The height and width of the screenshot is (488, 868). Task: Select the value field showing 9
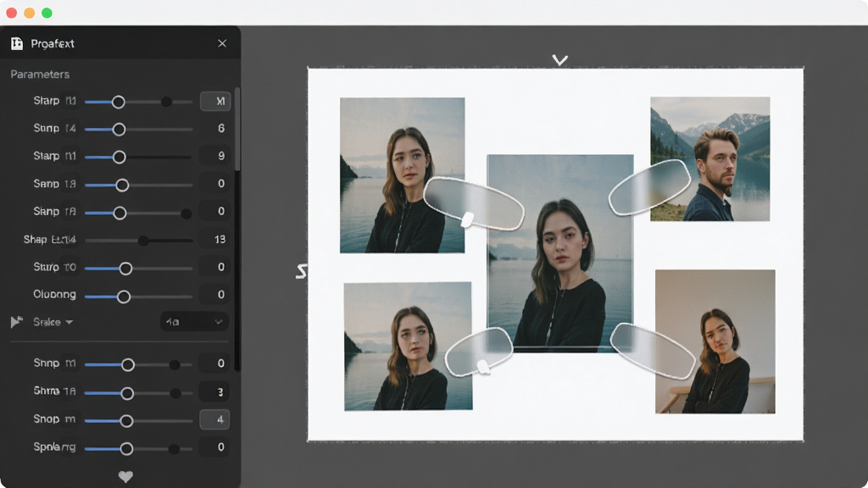click(214, 156)
